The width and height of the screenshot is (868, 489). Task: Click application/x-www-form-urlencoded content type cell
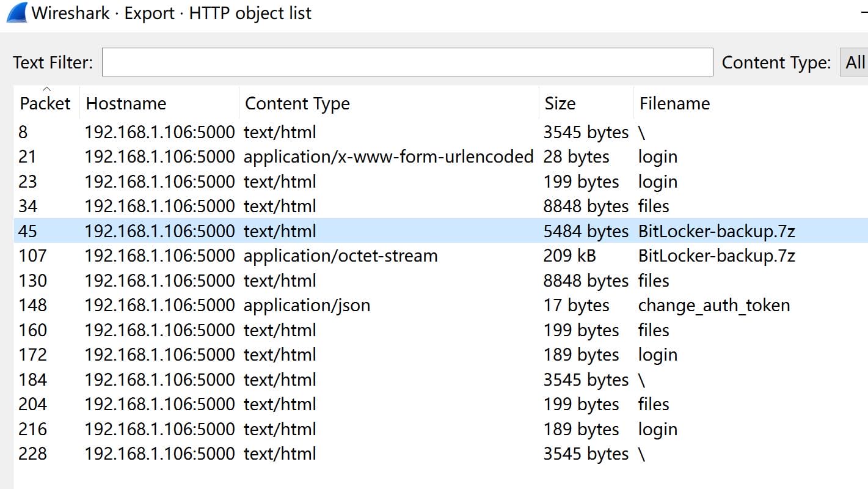tap(388, 156)
